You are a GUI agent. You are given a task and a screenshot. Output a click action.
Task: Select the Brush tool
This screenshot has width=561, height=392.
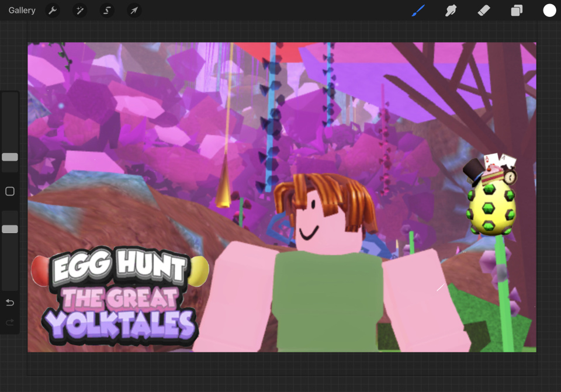click(x=418, y=11)
